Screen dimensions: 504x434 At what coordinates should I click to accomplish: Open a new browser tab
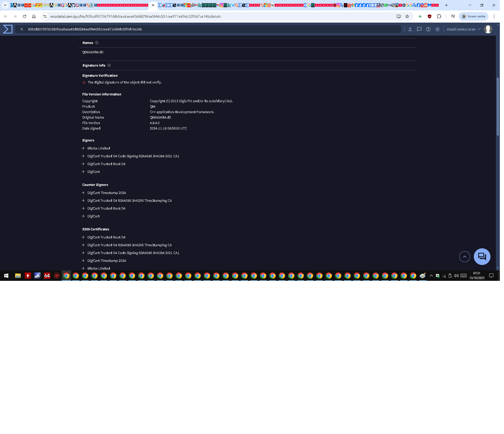coord(446,5)
